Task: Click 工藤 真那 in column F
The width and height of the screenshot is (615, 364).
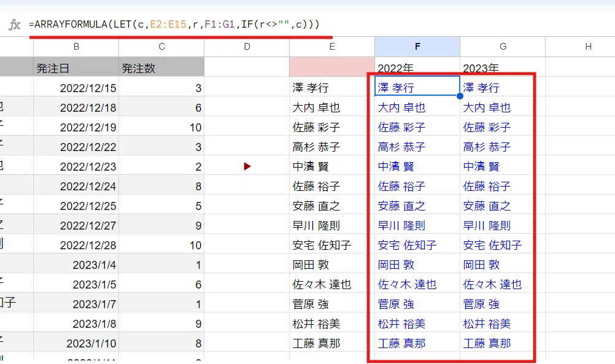Action: click(417, 342)
